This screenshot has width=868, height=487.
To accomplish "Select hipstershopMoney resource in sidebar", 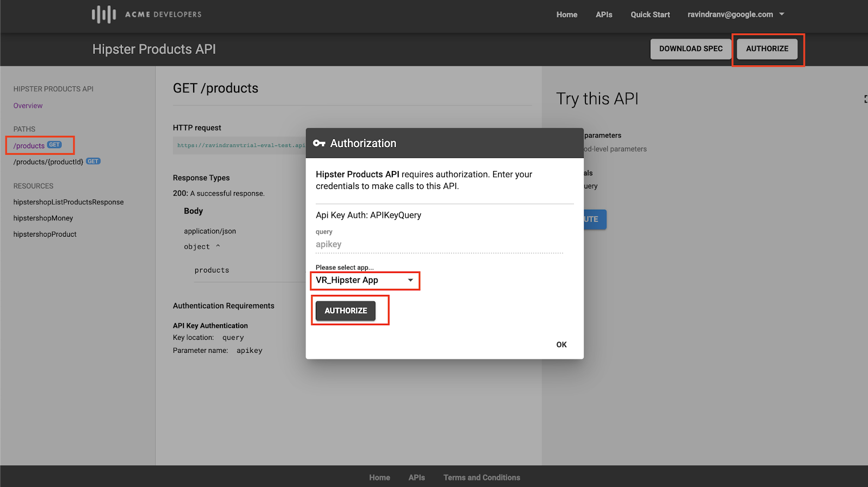I will pos(43,218).
